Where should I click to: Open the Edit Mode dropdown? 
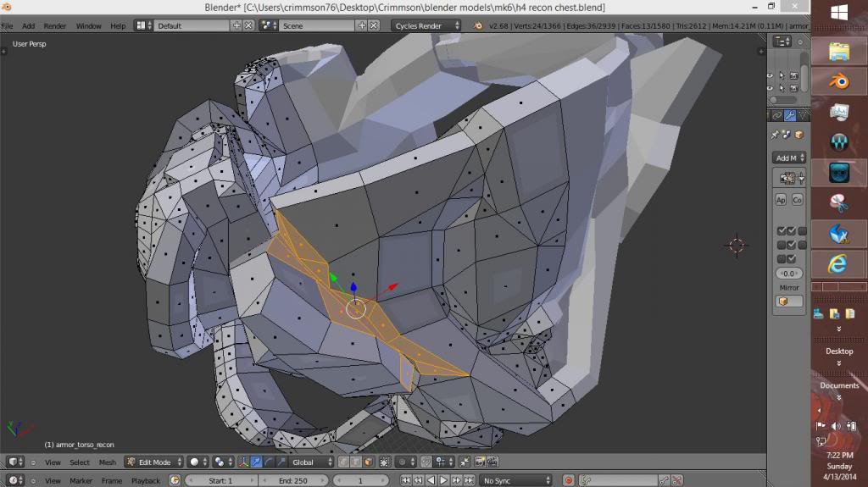153,462
